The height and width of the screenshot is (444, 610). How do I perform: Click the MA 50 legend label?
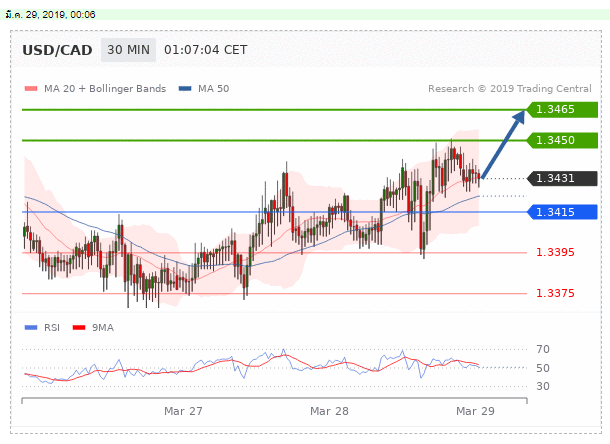214,89
